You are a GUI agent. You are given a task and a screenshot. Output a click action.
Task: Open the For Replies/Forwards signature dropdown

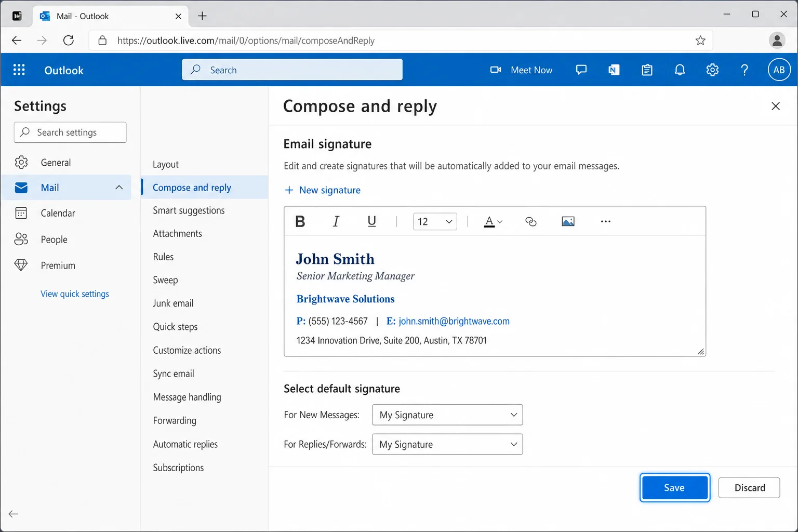447,444
